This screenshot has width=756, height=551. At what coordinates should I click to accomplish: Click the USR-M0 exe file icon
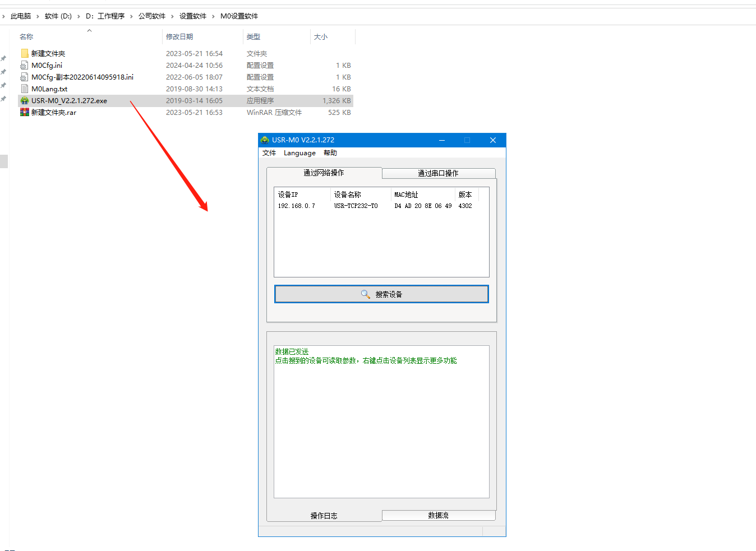[x=25, y=101]
